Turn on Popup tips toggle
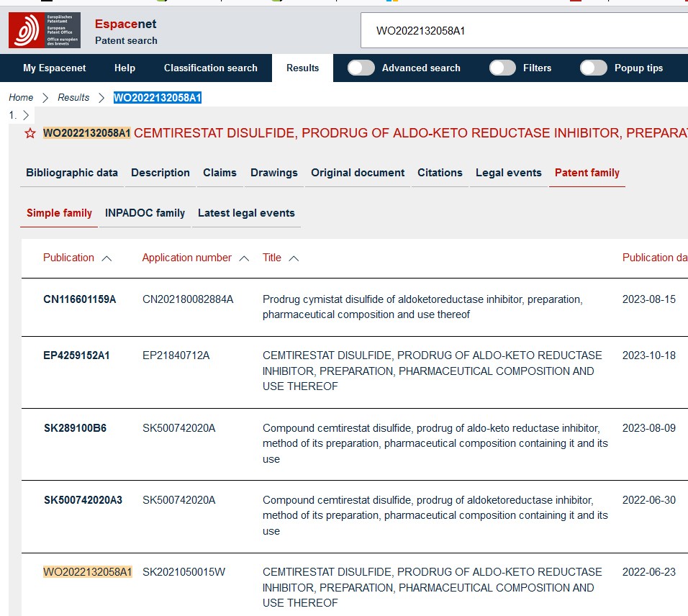The height and width of the screenshot is (616, 688). 594,68
